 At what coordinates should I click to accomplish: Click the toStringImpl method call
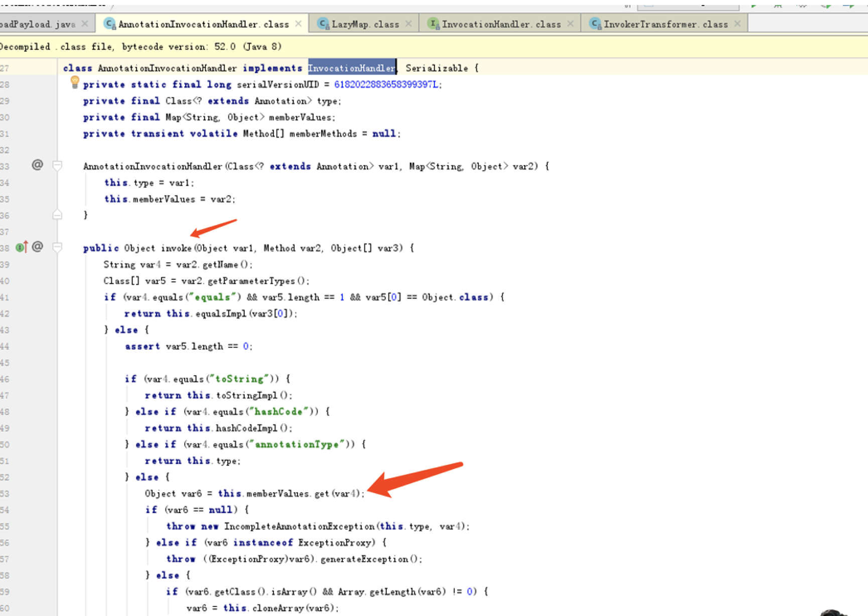(x=246, y=396)
